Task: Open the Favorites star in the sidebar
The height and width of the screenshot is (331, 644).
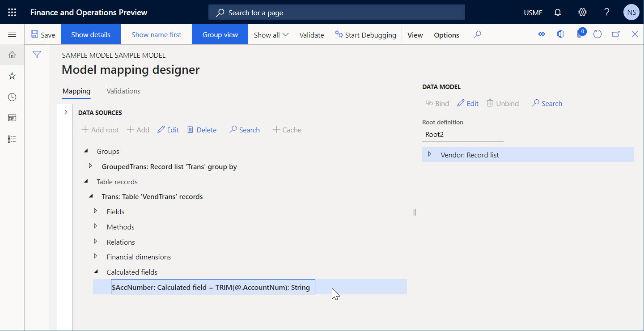Action: point(12,76)
